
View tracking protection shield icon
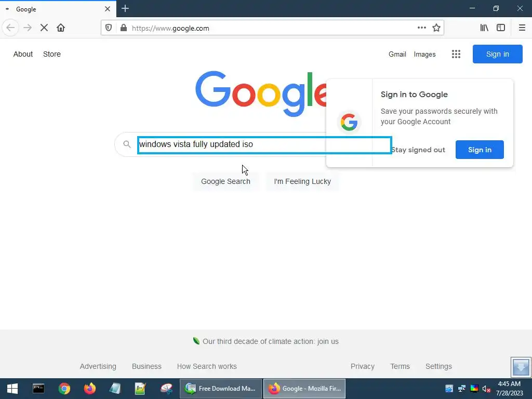click(x=109, y=28)
